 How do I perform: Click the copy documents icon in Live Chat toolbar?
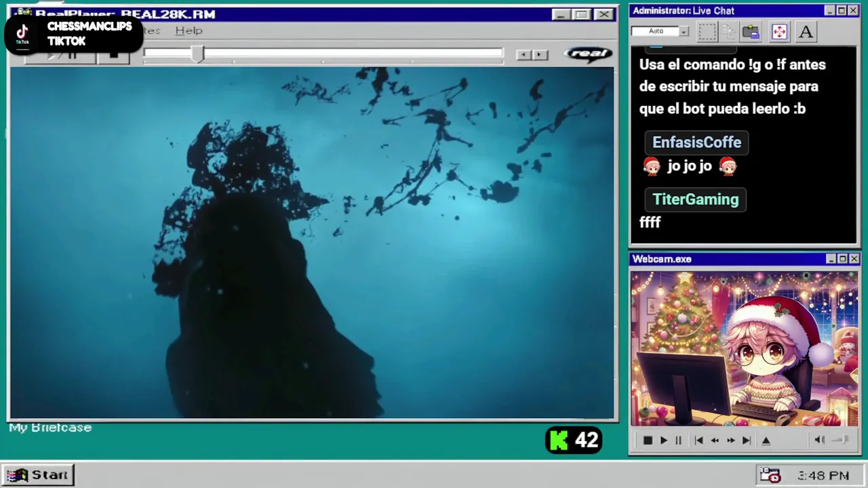pos(729,32)
